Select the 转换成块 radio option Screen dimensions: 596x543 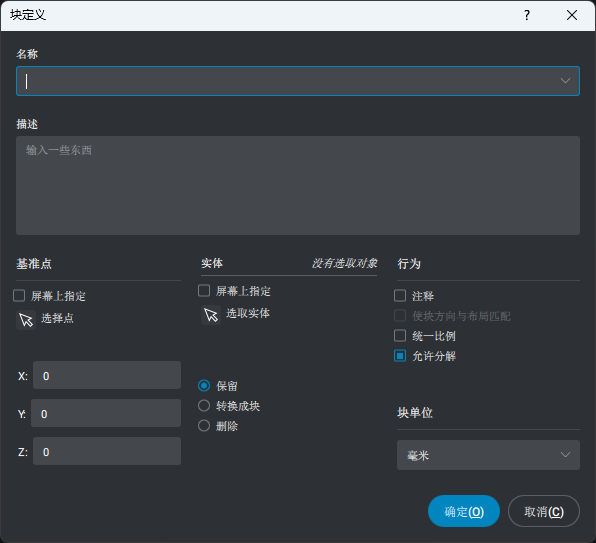point(204,405)
